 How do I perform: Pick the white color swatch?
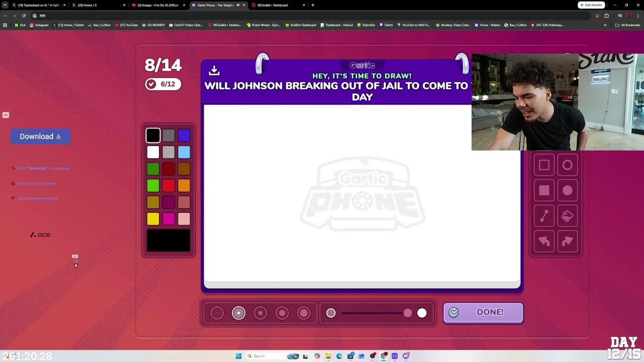click(153, 152)
